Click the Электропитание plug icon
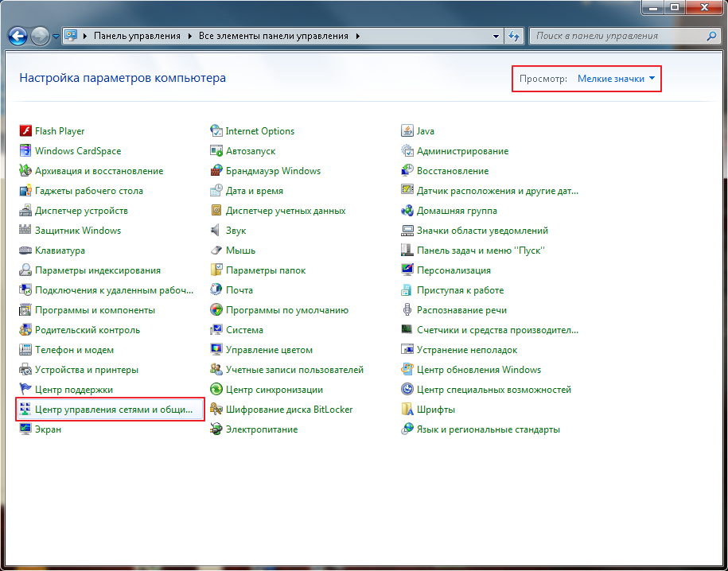Viewport: 728px width, 571px height. (x=216, y=429)
